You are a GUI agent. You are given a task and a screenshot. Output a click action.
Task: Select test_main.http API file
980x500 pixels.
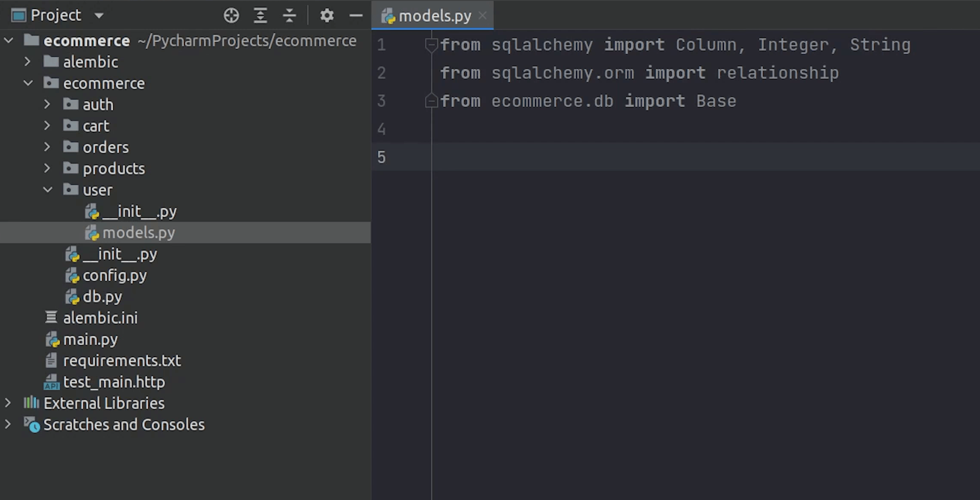114,382
